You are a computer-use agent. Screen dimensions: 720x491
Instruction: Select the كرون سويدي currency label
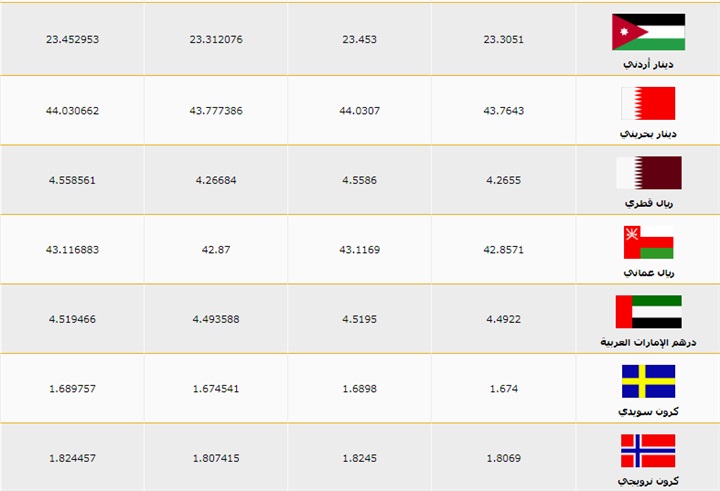[x=648, y=411]
